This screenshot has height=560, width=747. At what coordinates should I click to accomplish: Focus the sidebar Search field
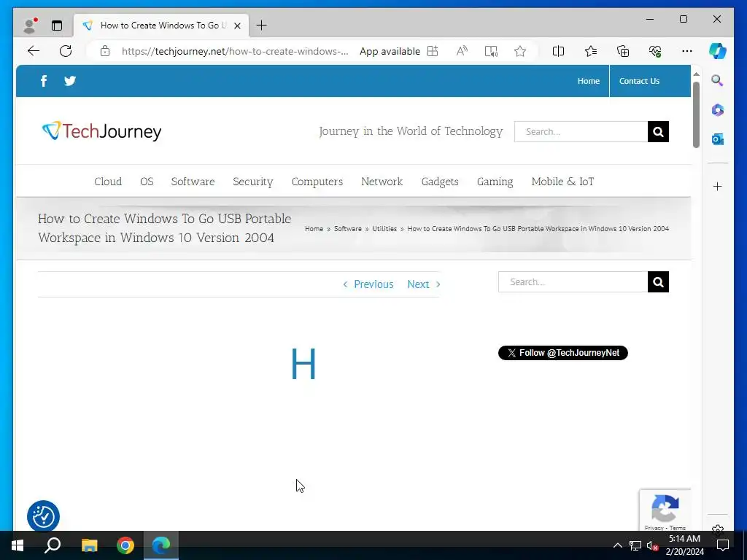click(573, 282)
